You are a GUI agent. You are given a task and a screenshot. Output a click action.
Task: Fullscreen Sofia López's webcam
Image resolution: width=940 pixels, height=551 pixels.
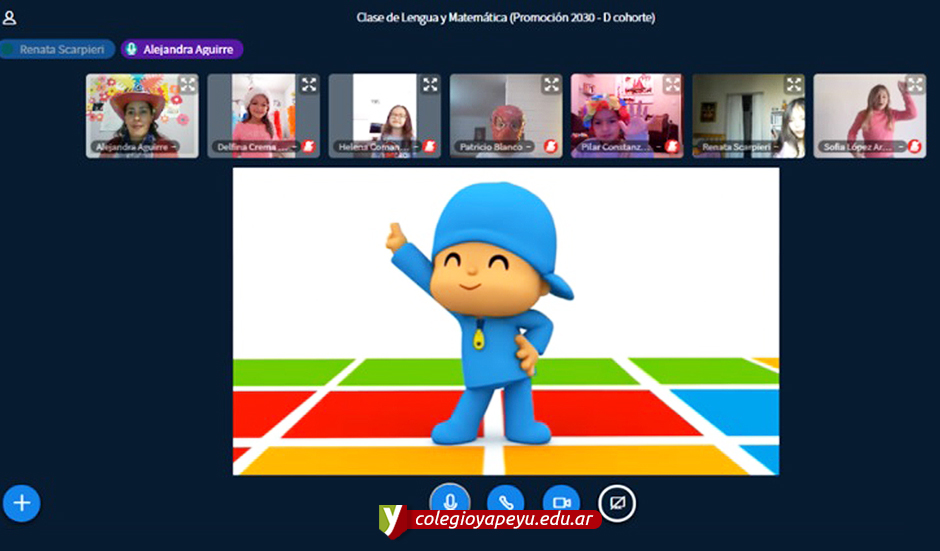pos(915,85)
